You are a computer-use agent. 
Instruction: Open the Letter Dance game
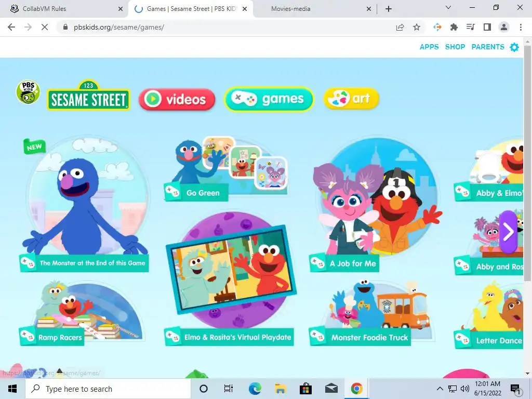pos(488,314)
